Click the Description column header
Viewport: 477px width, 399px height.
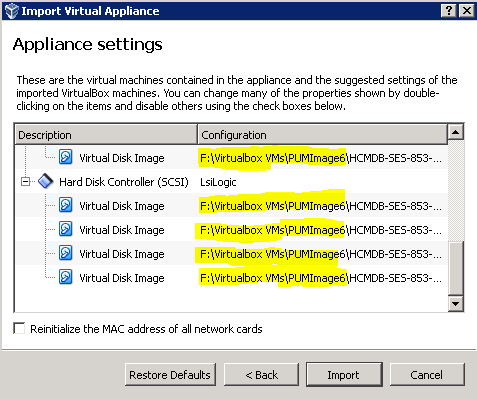tap(106, 135)
